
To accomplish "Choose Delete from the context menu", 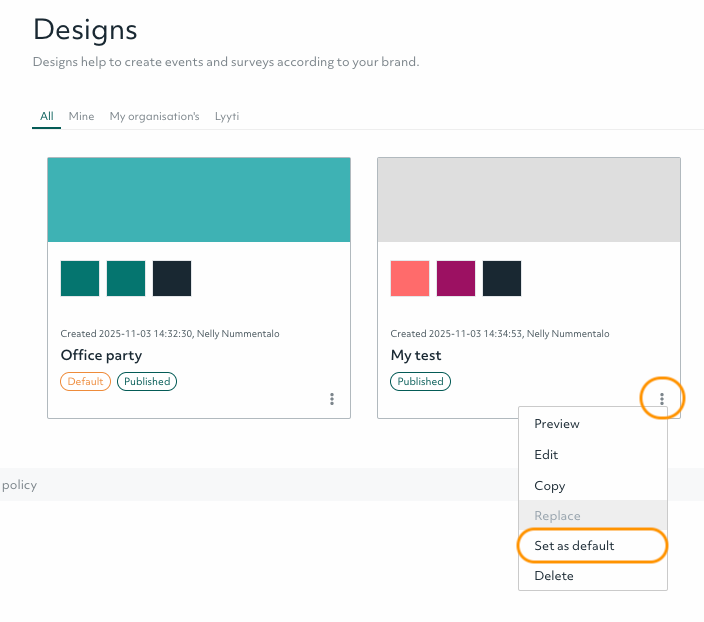I will click(x=554, y=576).
